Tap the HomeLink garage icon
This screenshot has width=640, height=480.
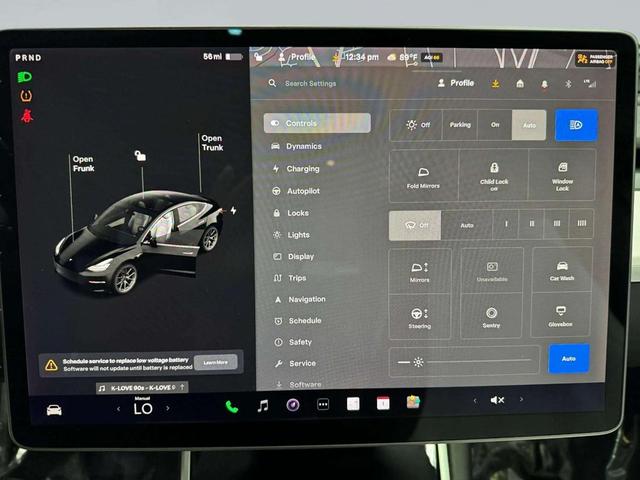pyautogui.click(x=520, y=84)
